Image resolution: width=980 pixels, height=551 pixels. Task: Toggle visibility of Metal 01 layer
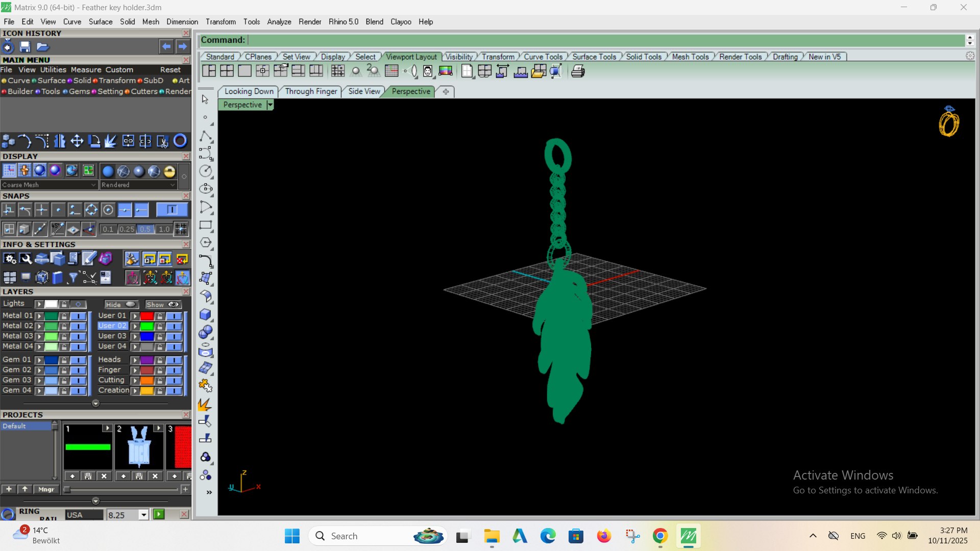(x=78, y=316)
